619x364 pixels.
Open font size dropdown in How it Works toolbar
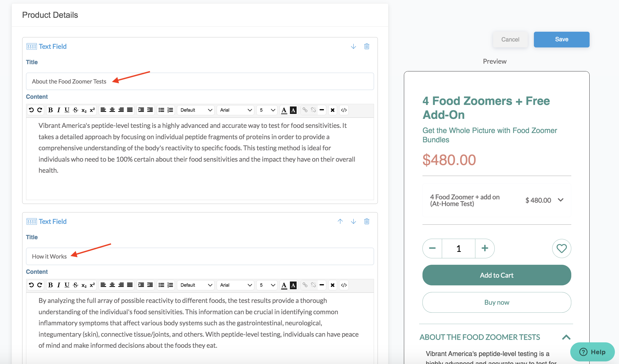pos(267,285)
